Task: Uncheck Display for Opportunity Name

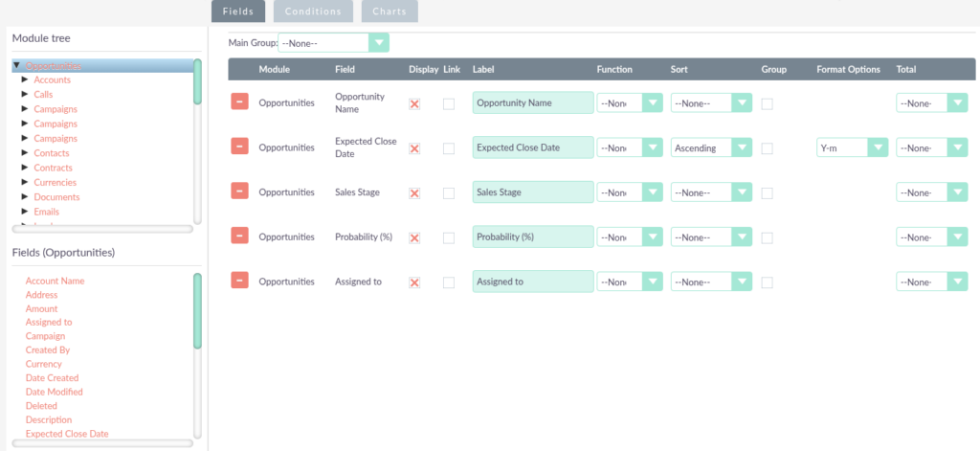Action: click(413, 103)
